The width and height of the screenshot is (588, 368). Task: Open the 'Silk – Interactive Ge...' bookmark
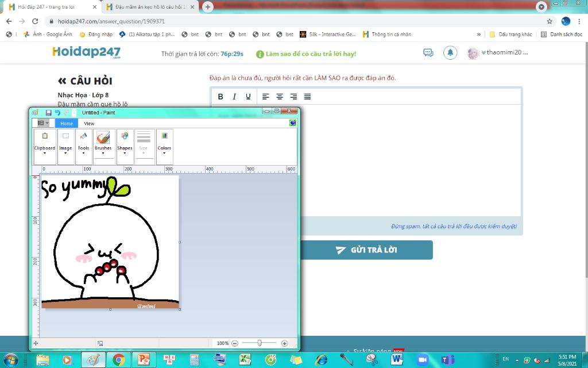pyautogui.click(x=328, y=34)
